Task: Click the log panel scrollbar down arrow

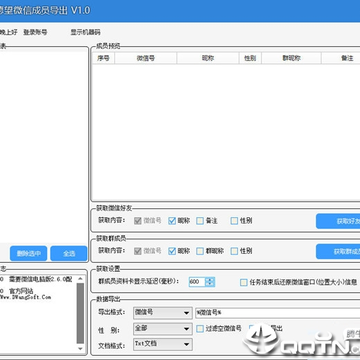Action: coord(80,348)
